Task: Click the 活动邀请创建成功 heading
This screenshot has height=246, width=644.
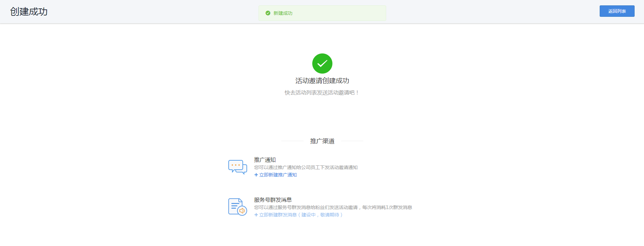Action: coord(322,81)
